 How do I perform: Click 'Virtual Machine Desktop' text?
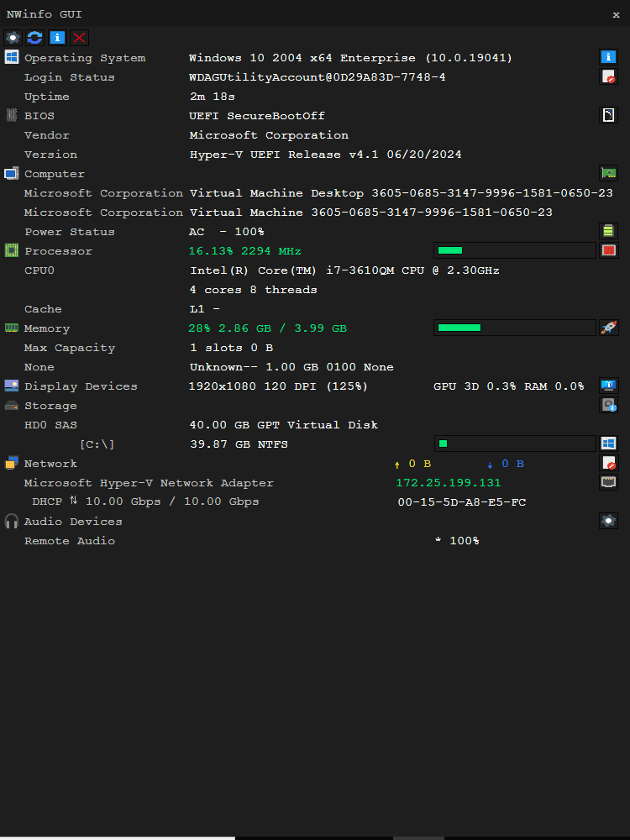(x=276, y=193)
